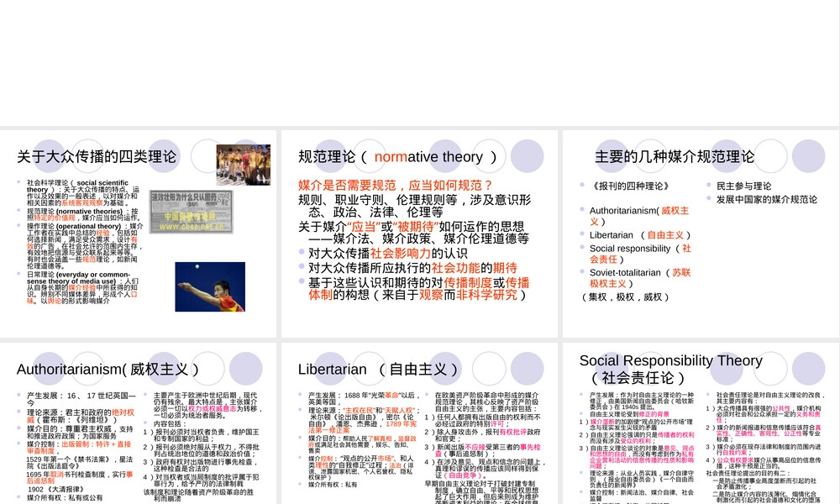
Task: Click bullet 对大众传播社会影响力的认识
Action: [387, 254]
